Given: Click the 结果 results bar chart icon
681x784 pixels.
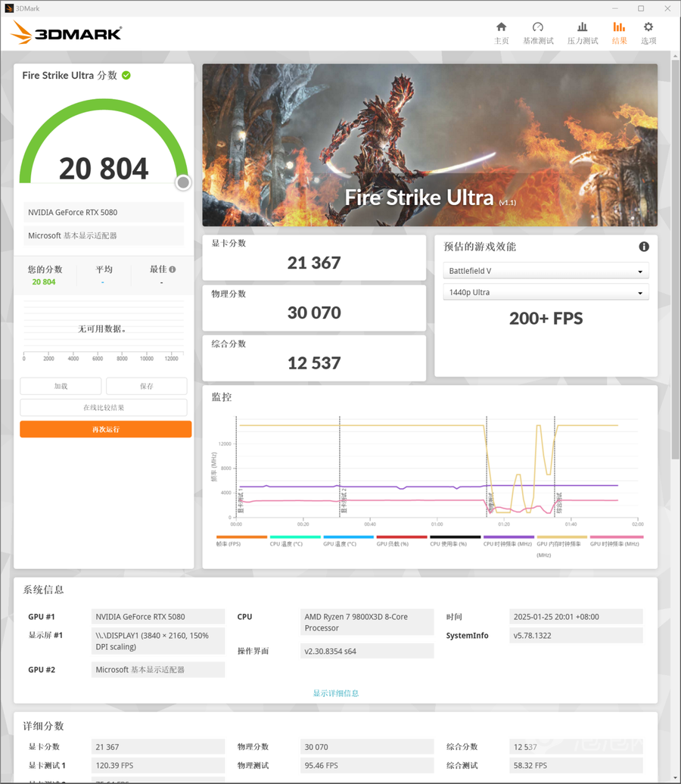Looking at the screenshot, I should (619, 28).
